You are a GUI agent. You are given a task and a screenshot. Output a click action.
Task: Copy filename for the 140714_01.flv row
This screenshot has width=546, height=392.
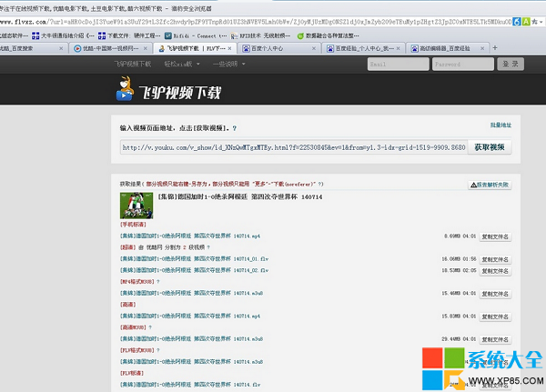click(x=495, y=260)
